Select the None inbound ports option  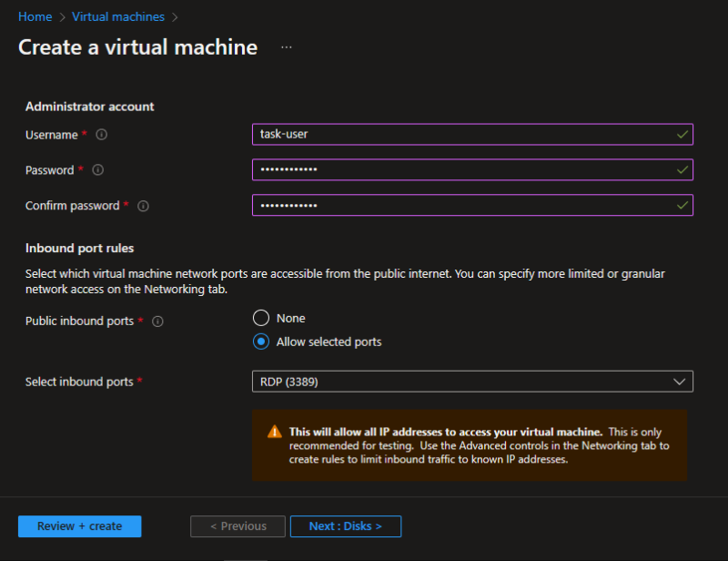260,319
